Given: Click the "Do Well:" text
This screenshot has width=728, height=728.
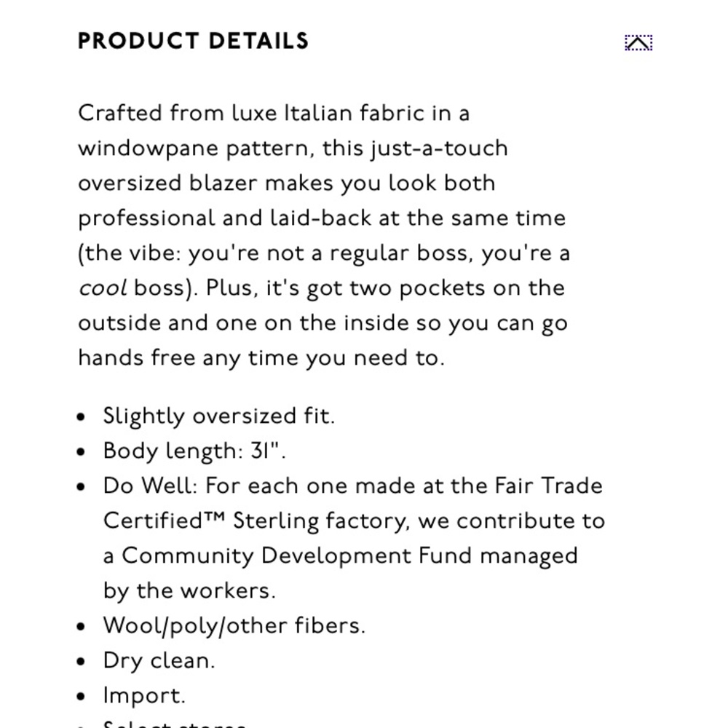Looking at the screenshot, I should 151,486.
